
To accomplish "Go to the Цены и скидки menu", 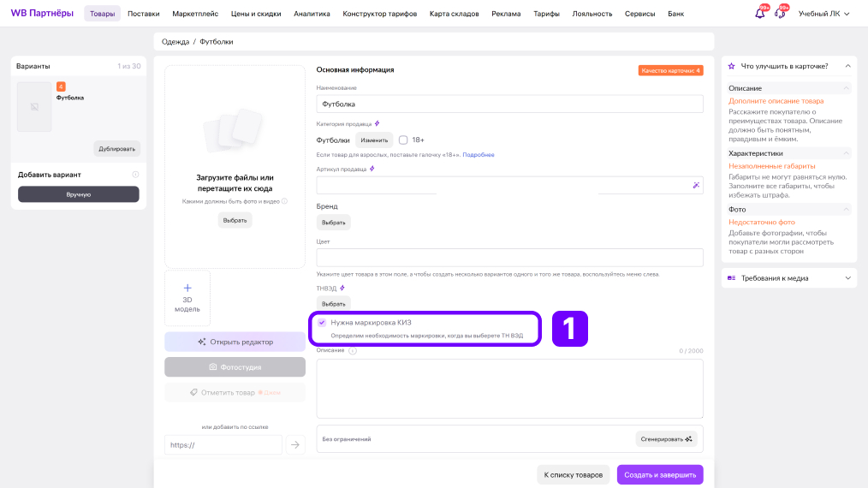I will (x=256, y=14).
